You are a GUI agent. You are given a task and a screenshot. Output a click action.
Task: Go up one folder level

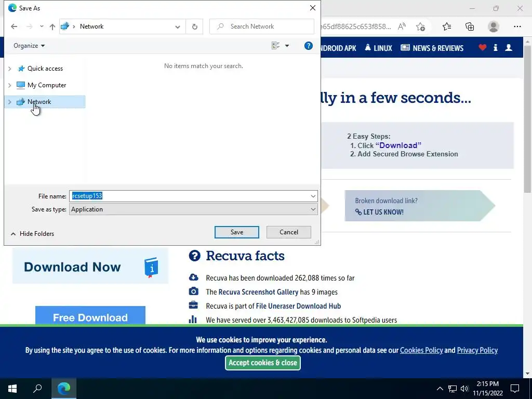point(52,26)
